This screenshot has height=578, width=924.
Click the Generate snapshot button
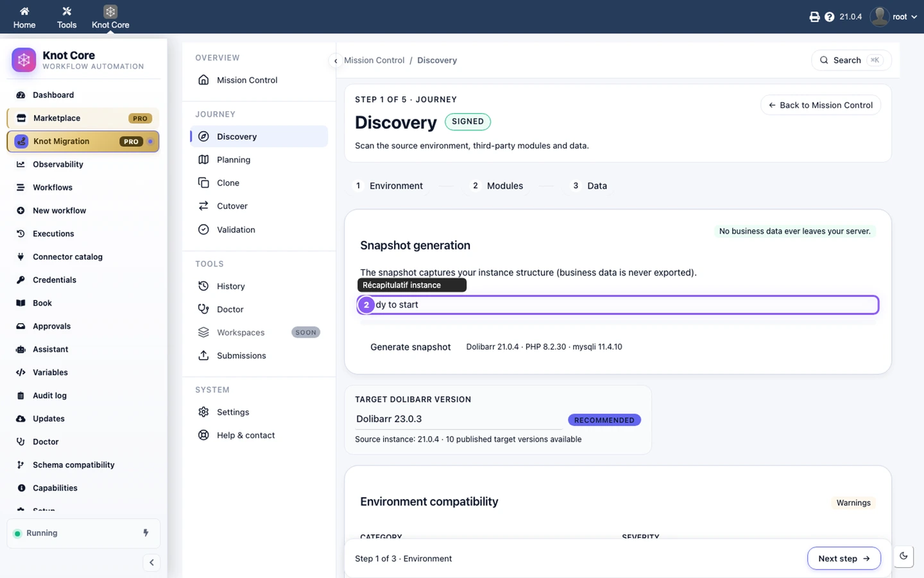pos(411,347)
